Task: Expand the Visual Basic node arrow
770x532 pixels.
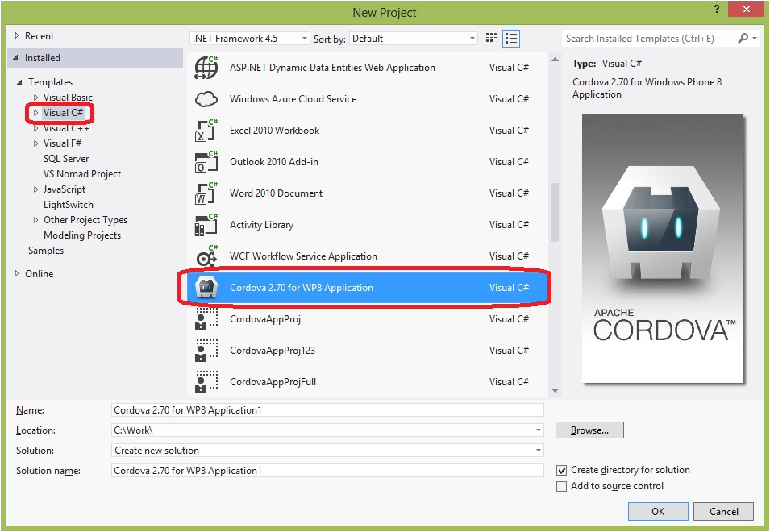Action: click(35, 98)
